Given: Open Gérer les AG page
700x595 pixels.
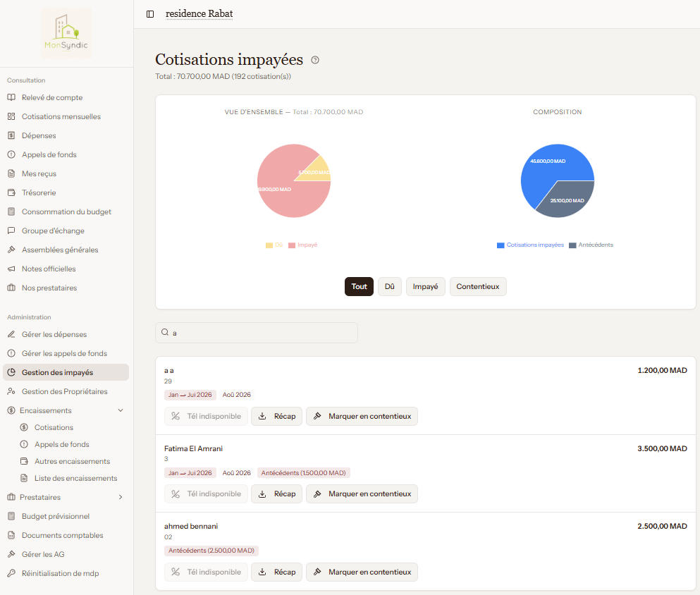Looking at the screenshot, I should pyautogui.click(x=43, y=554).
